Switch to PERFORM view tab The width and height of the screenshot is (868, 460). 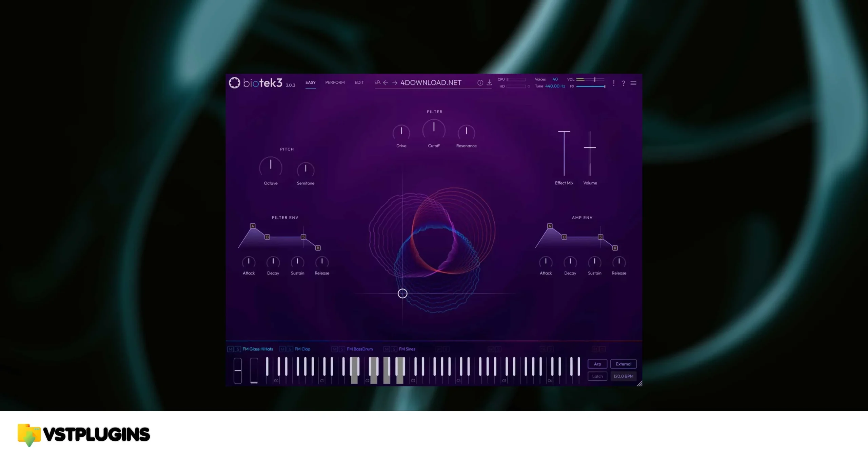335,82
